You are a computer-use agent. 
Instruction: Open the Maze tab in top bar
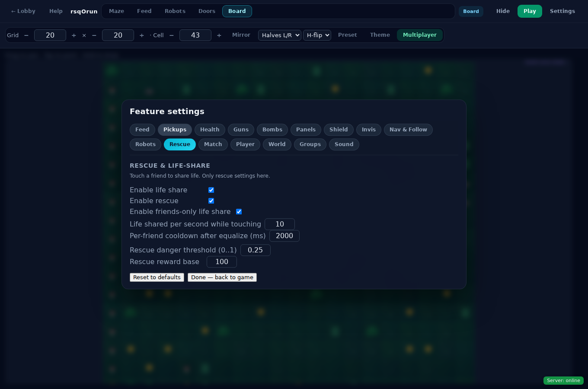(116, 11)
